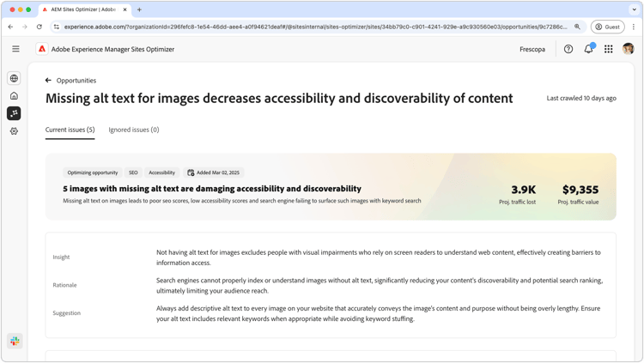The width and height of the screenshot is (644, 363).
Task: Click the Slack icon at sidebar bottom
Action: (x=15, y=341)
